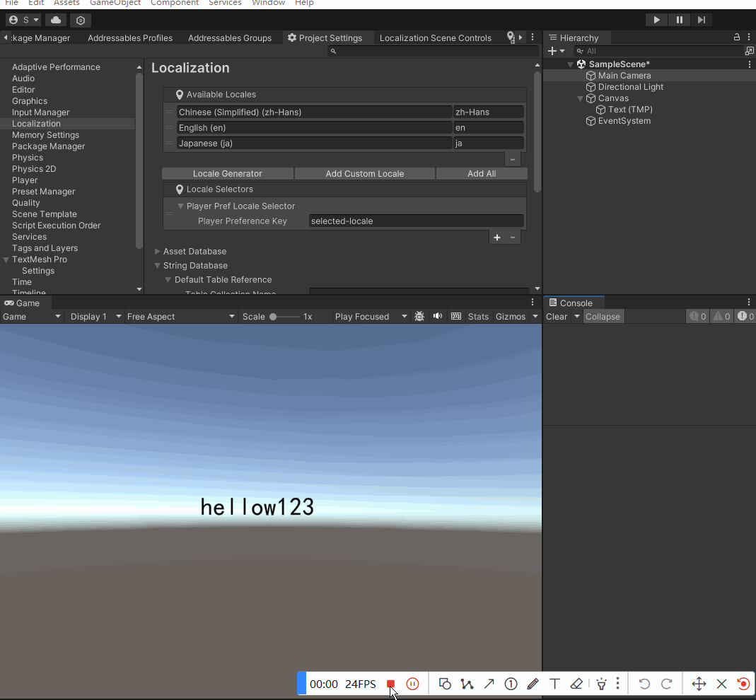Select the Project Settings tab
Image resolution: width=756 pixels, height=700 pixels.
click(325, 38)
